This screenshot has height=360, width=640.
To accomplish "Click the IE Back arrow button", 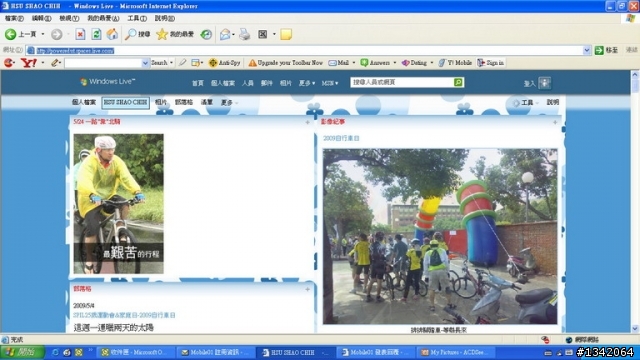I will point(11,34).
